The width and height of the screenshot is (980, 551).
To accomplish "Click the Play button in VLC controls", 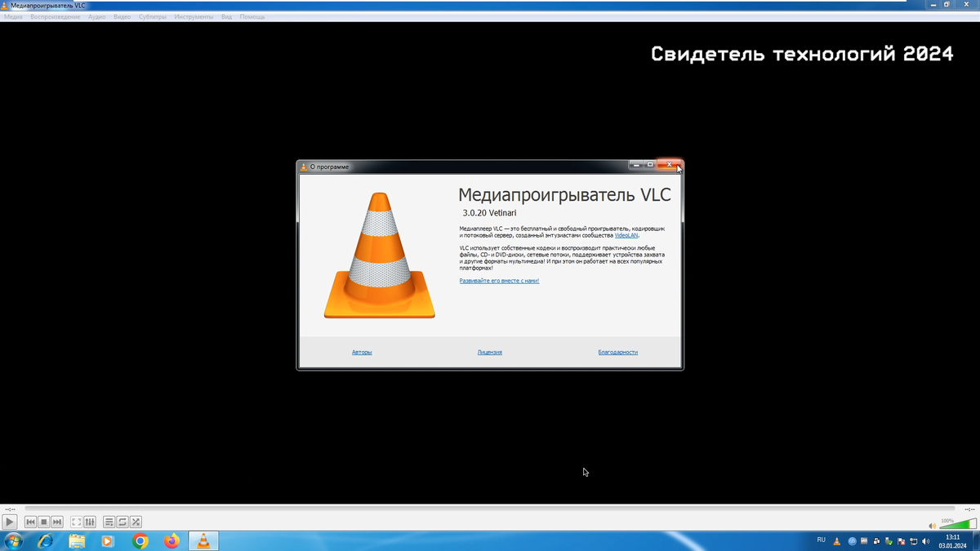I will point(10,522).
